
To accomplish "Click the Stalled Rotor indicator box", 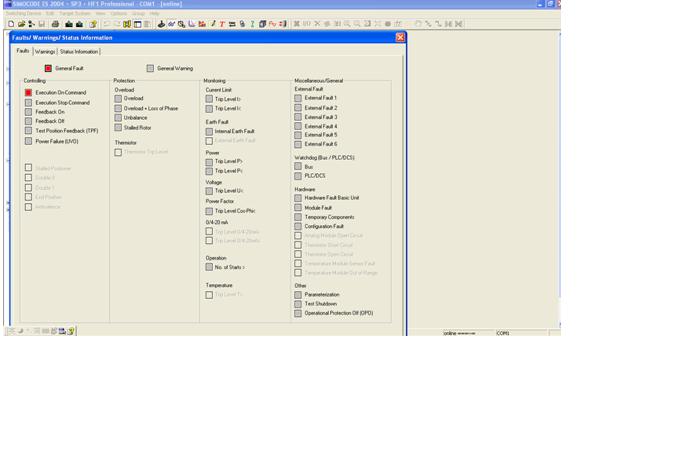I will (x=118, y=127).
